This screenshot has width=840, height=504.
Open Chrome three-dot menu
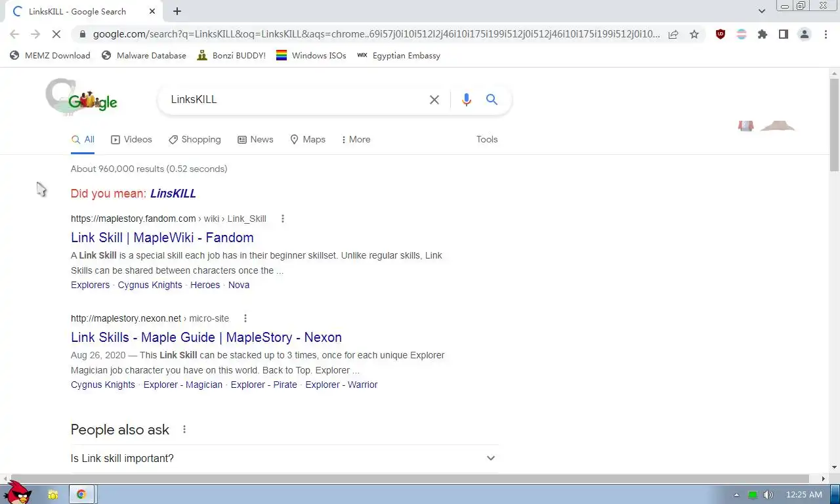826,34
